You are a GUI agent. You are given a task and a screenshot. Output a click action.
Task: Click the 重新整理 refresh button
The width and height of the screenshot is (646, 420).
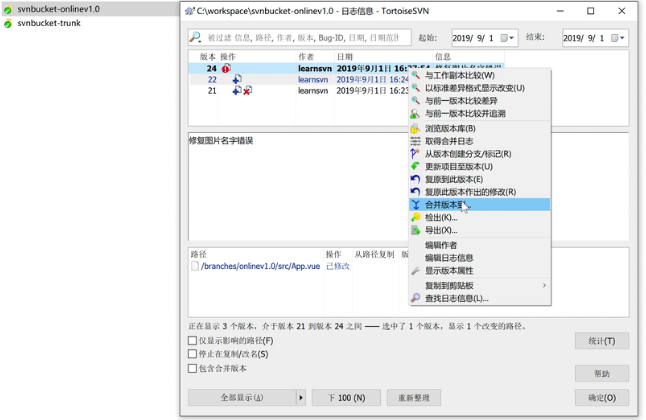414,398
